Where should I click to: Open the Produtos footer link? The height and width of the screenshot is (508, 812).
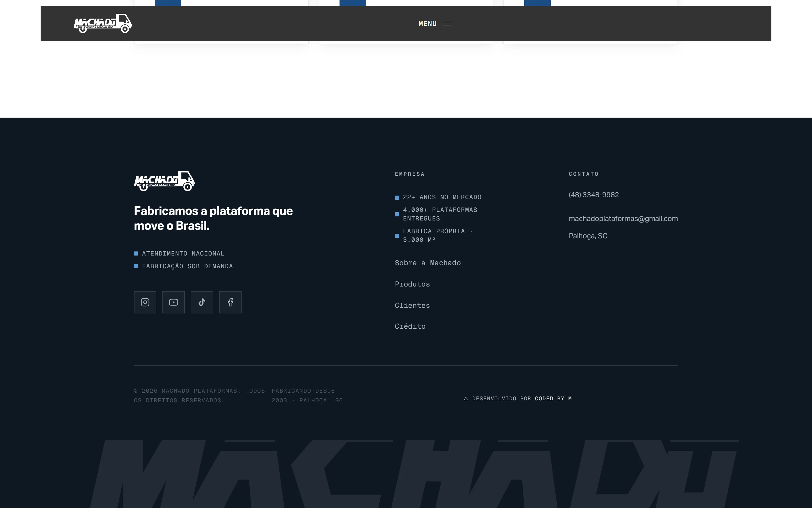412,284
